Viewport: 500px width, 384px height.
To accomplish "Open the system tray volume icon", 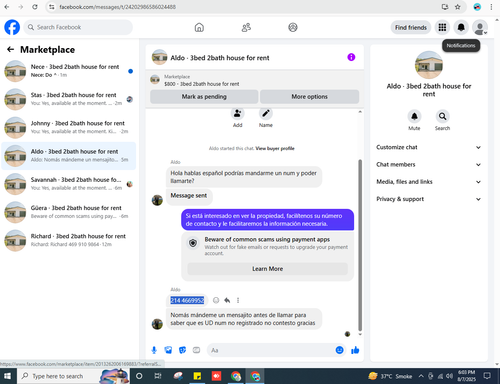I will (449, 376).
